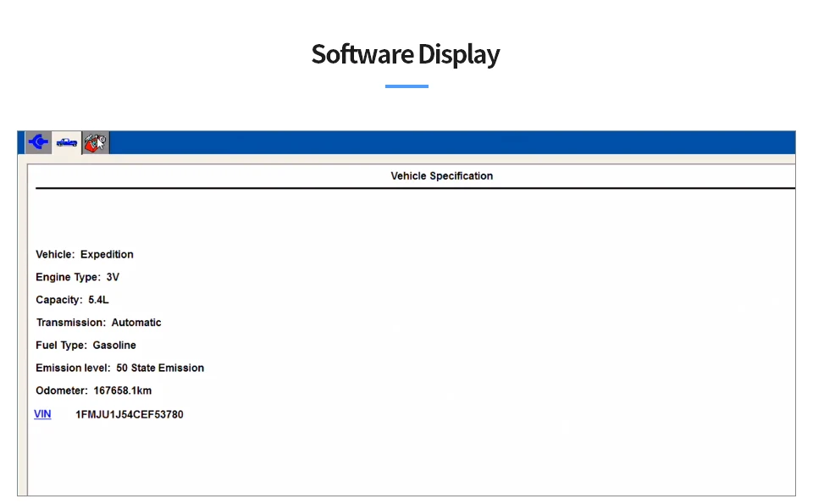Click the Software Display title

tap(406, 54)
